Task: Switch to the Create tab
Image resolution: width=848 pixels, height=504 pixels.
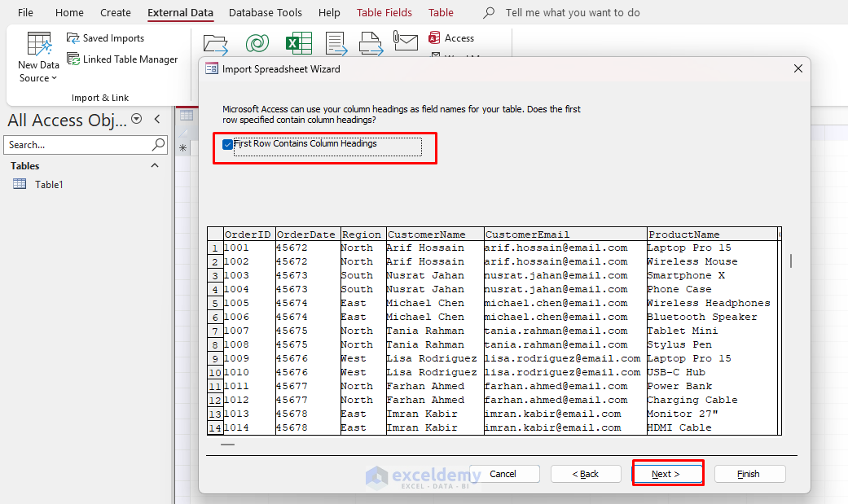Action: tap(115, 12)
